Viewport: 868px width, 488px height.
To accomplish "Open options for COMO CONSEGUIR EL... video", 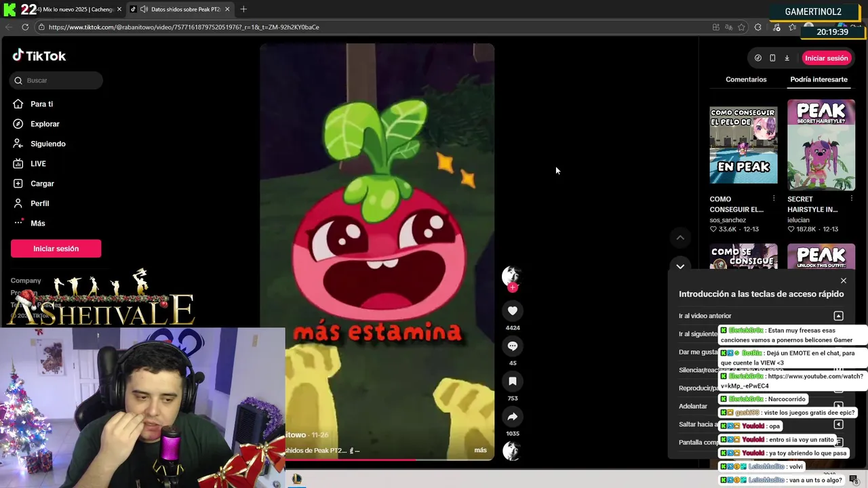I will coord(774,199).
